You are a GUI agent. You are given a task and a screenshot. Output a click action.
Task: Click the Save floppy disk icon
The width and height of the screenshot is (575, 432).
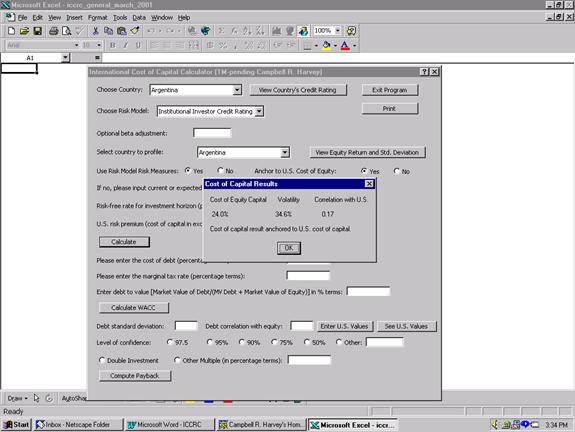(x=37, y=31)
